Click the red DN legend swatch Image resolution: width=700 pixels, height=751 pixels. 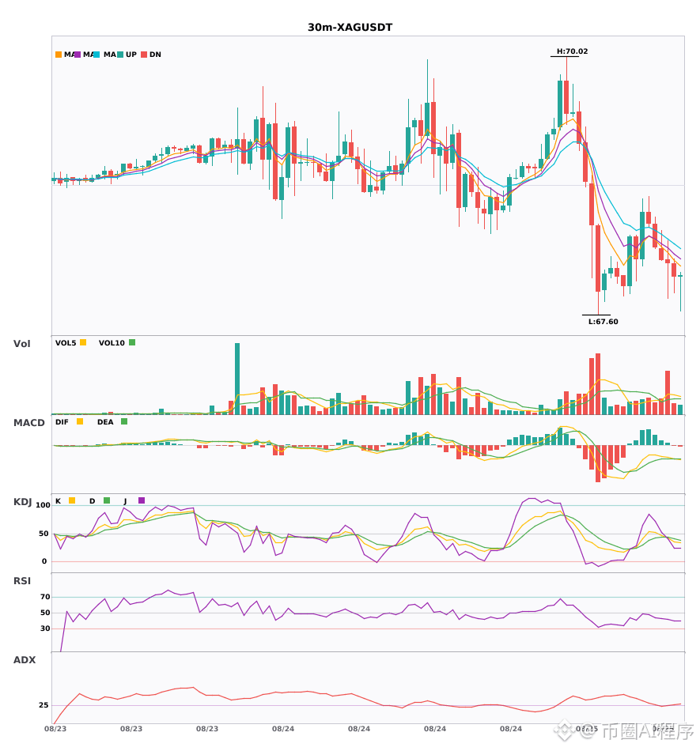click(x=144, y=55)
